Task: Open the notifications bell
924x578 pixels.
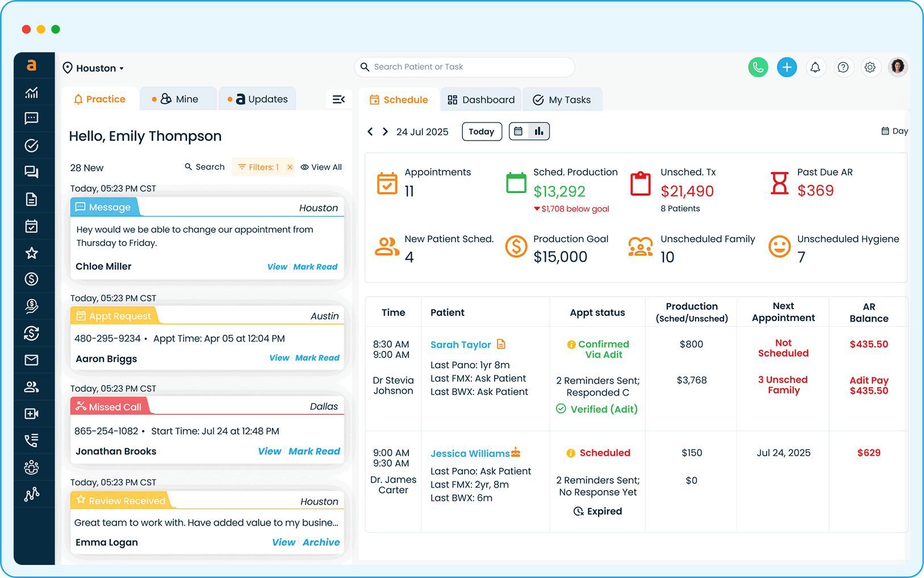Action: click(x=815, y=68)
